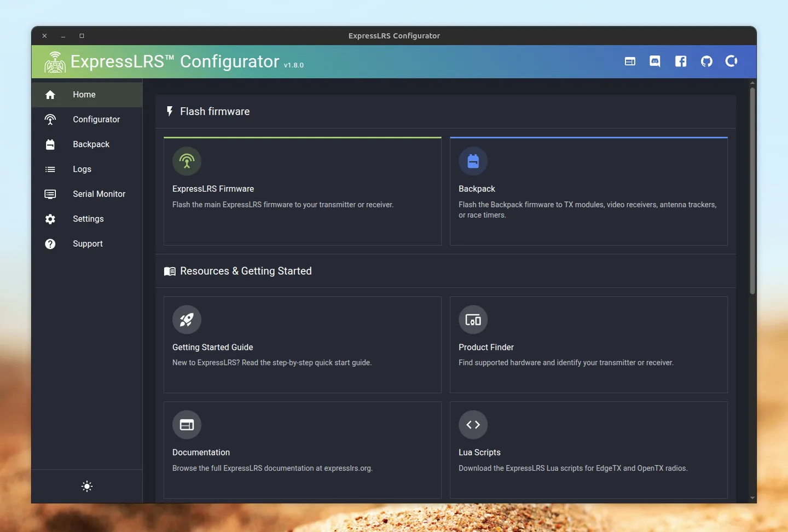The image size is (788, 532).
Task: Open the Lua Scripts card
Action: click(589, 450)
